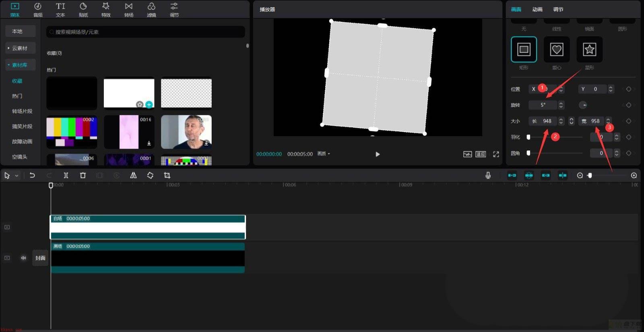This screenshot has height=332, width=644.
Task: Expand the 云素材 cloud material section
Action: tap(21, 48)
